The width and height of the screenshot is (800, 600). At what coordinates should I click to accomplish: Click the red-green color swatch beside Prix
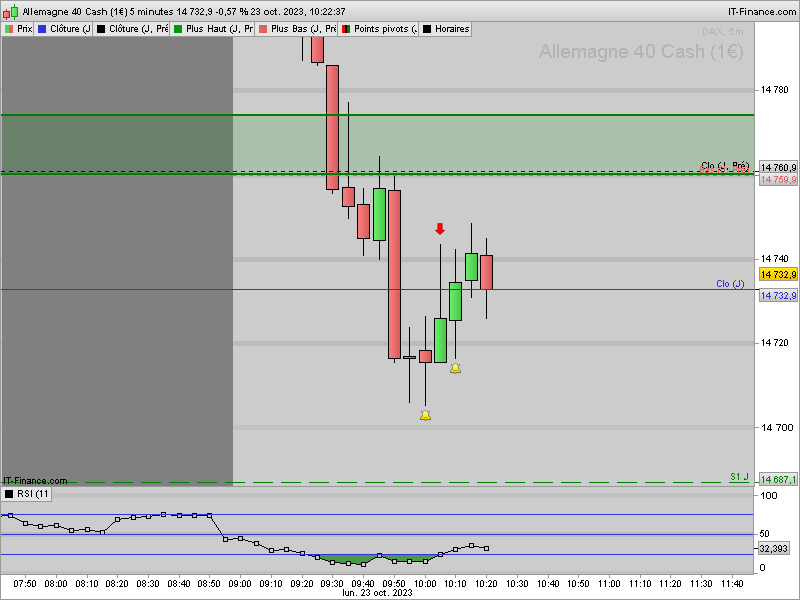pyautogui.click(x=9, y=29)
